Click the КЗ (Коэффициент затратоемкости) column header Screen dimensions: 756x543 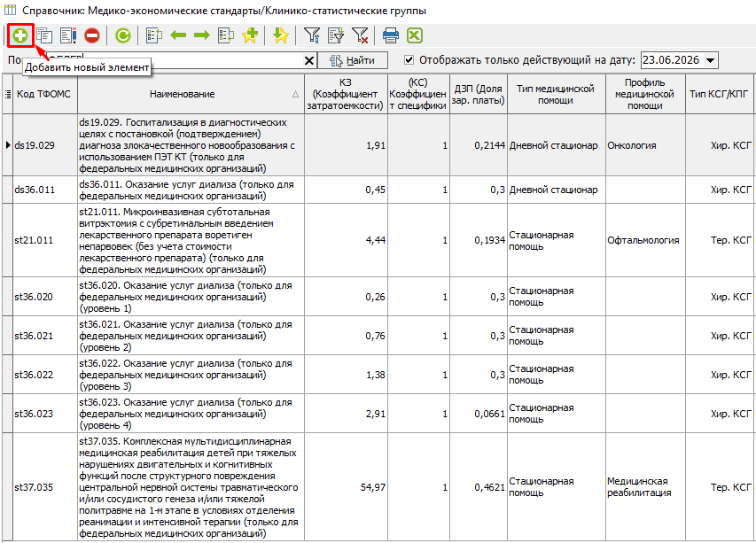pyautogui.click(x=346, y=94)
